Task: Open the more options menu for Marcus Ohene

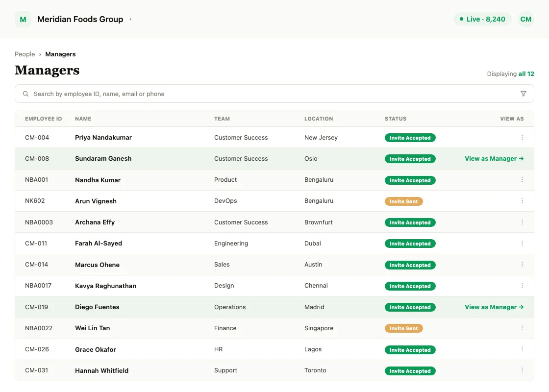Action: [522, 264]
